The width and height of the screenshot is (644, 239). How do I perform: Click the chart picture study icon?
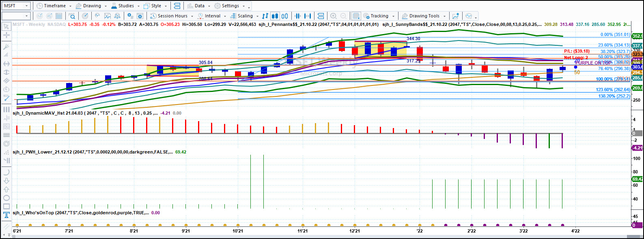(107, 16)
